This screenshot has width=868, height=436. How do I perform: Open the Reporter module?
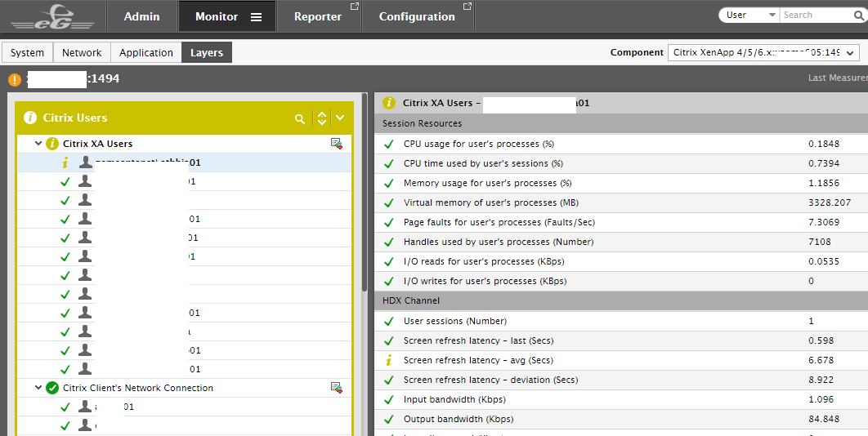coord(318,16)
